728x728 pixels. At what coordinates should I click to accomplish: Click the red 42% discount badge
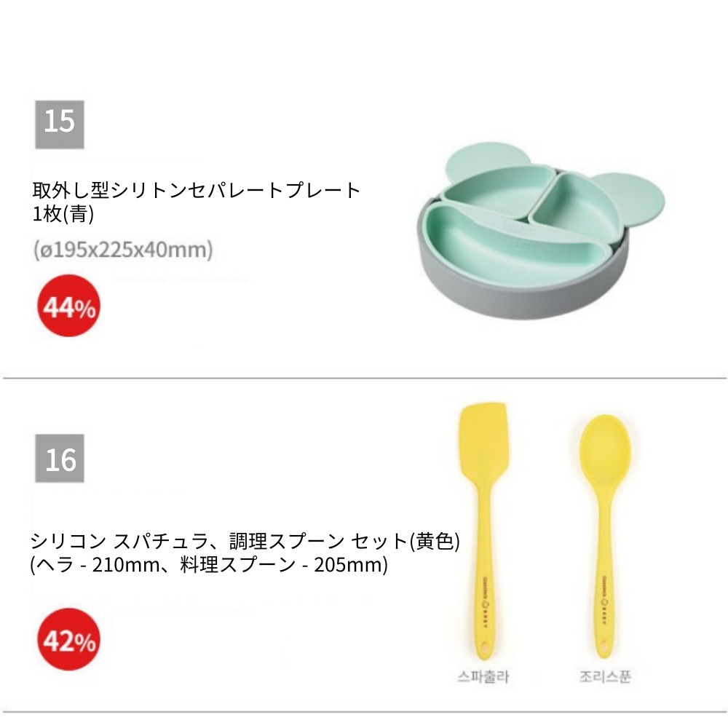68,641
